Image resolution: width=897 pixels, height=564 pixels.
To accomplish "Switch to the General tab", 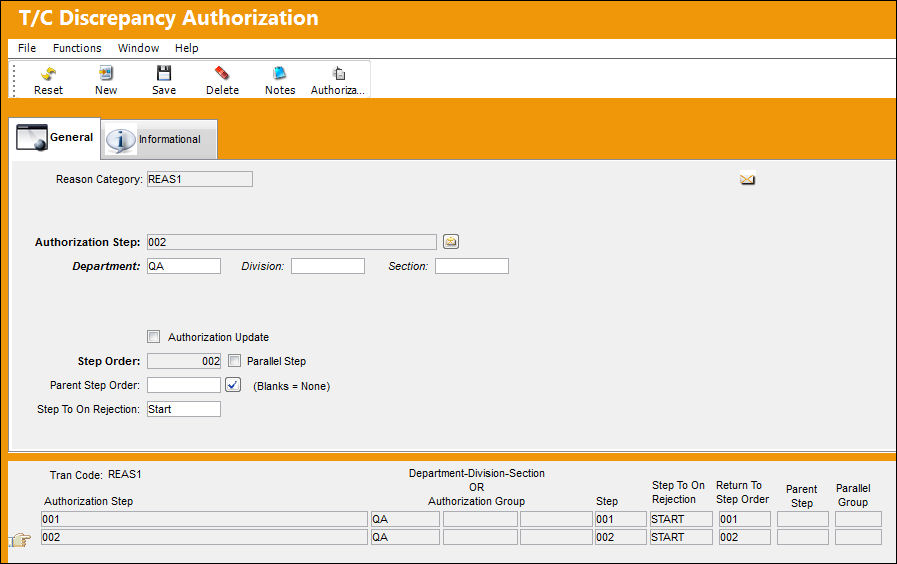I will point(55,138).
